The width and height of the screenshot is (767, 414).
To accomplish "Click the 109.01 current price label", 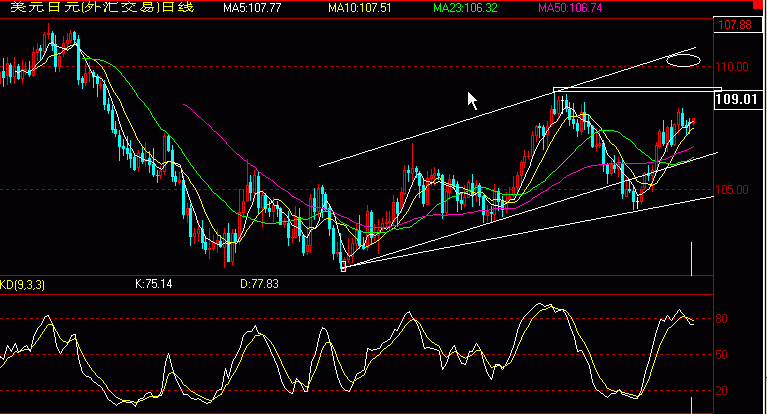I will (738, 100).
